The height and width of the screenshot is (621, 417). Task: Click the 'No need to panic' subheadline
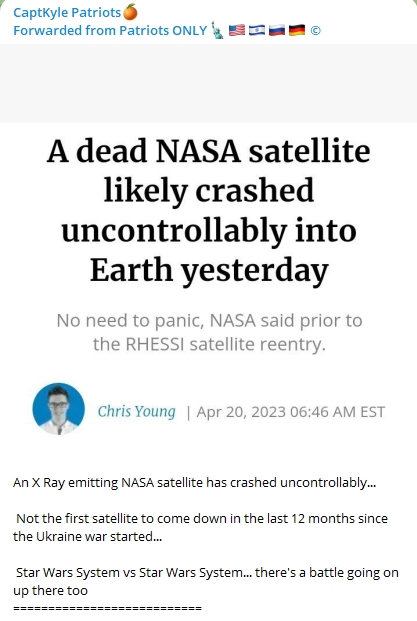click(209, 332)
